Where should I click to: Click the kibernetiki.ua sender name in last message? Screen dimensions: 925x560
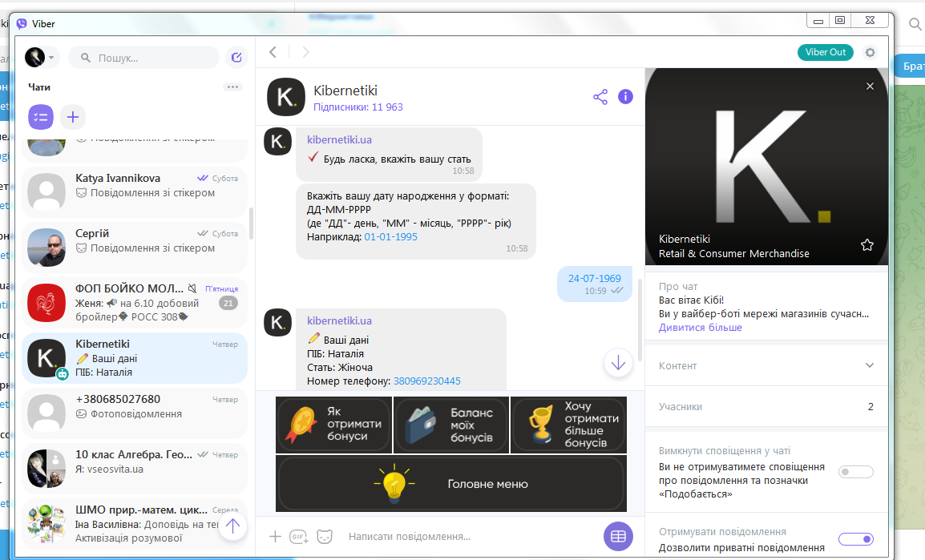(339, 320)
